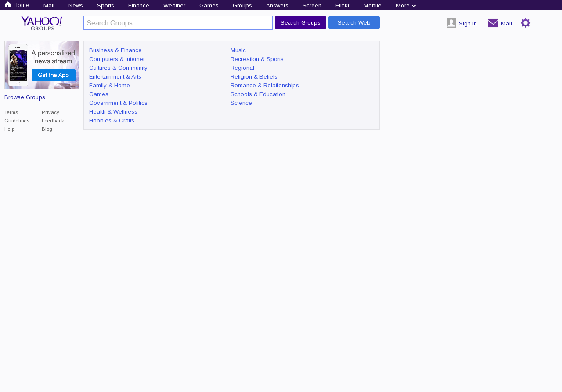Browse the Government & Politics category
Viewport: 562px width, 392px height.
click(x=118, y=103)
